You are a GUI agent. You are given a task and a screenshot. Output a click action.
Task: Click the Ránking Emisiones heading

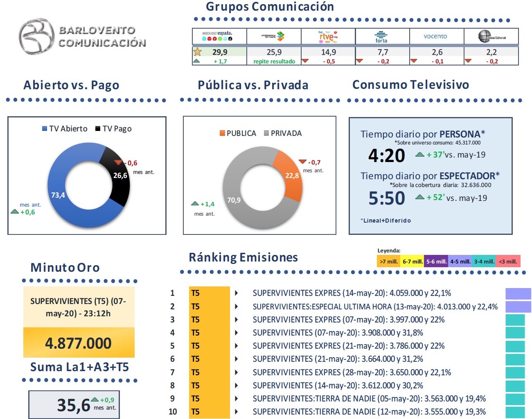click(243, 257)
